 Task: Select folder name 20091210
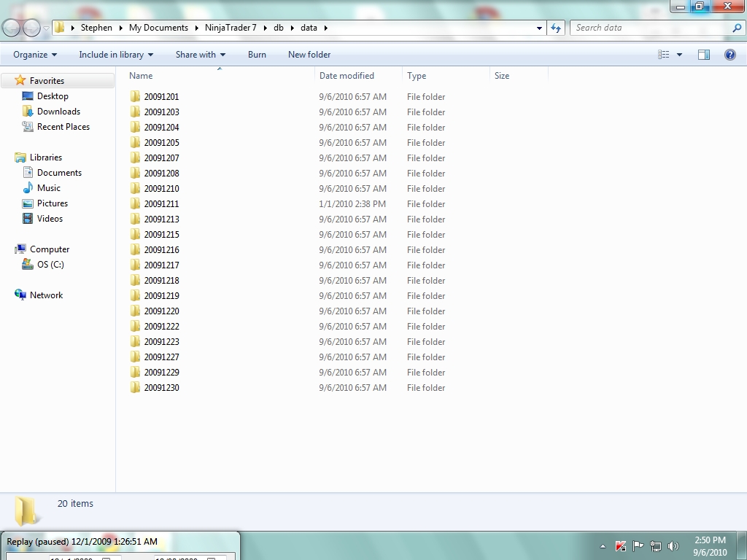click(x=161, y=189)
